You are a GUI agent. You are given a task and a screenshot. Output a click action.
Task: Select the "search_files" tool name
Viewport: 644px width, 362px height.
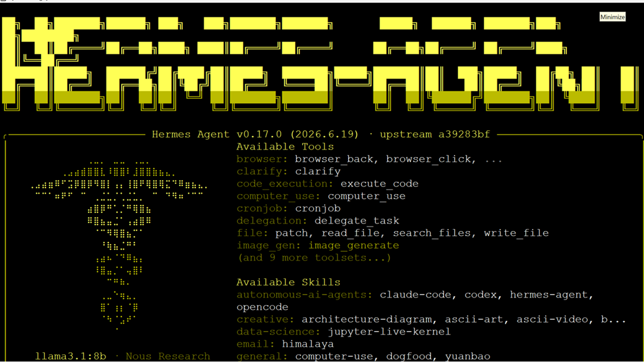pos(432,233)
